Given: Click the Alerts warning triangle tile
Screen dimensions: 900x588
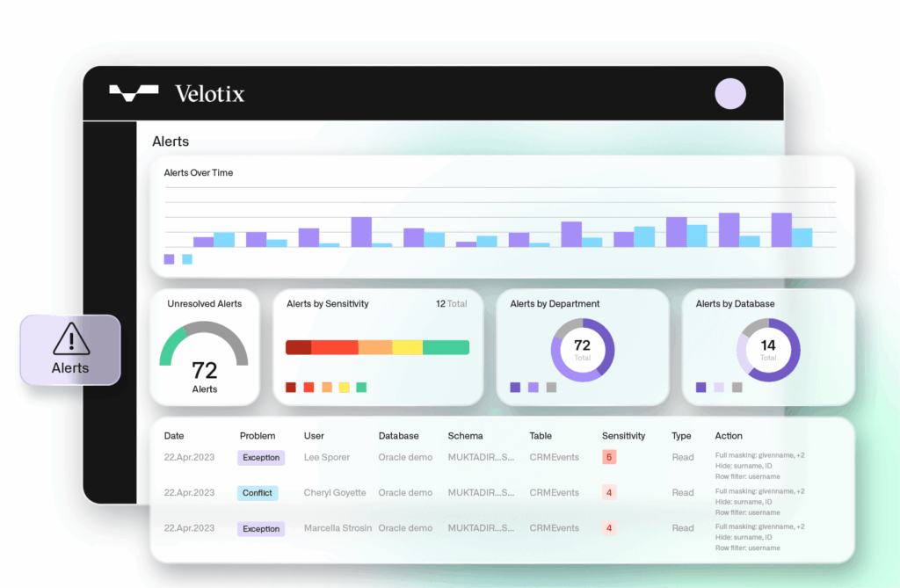Looking at the screenshot, I should click(x=70, y=350).
